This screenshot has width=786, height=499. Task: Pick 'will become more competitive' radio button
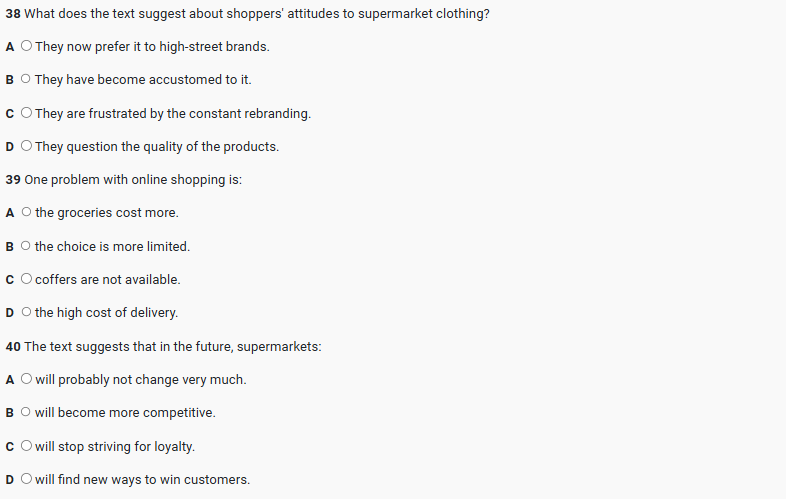26,413
